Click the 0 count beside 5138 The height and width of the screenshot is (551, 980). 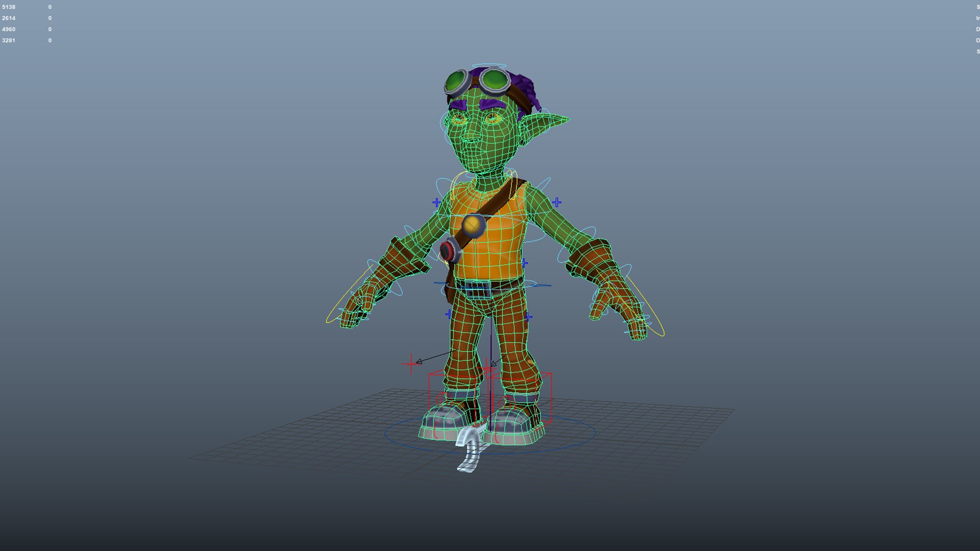tap(50, 7)
